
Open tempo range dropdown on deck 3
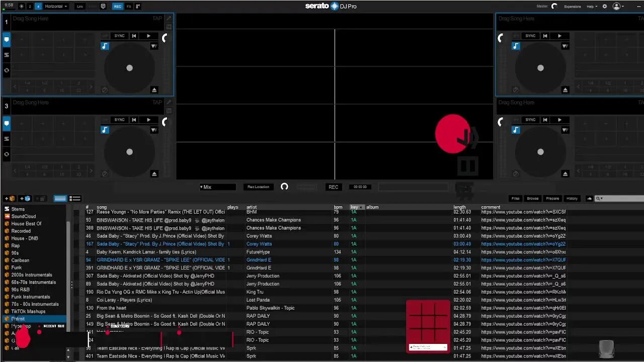tap(154, 130)
